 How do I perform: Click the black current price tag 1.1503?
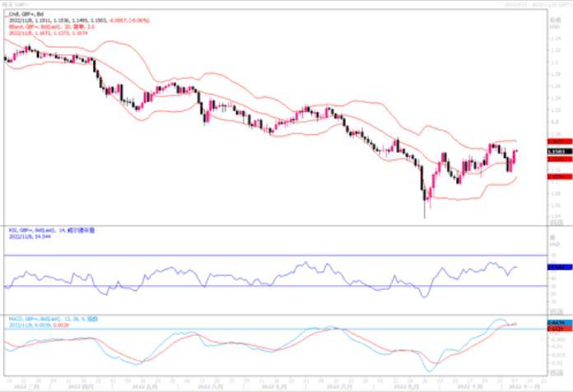click(556, 152)
